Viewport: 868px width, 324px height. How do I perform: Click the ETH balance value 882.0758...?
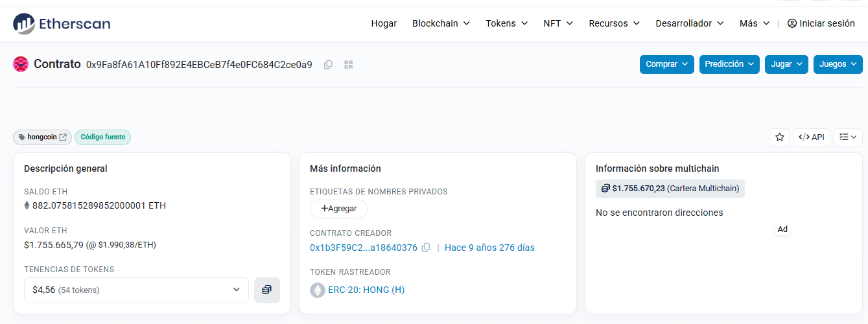(x=99, y=205)
